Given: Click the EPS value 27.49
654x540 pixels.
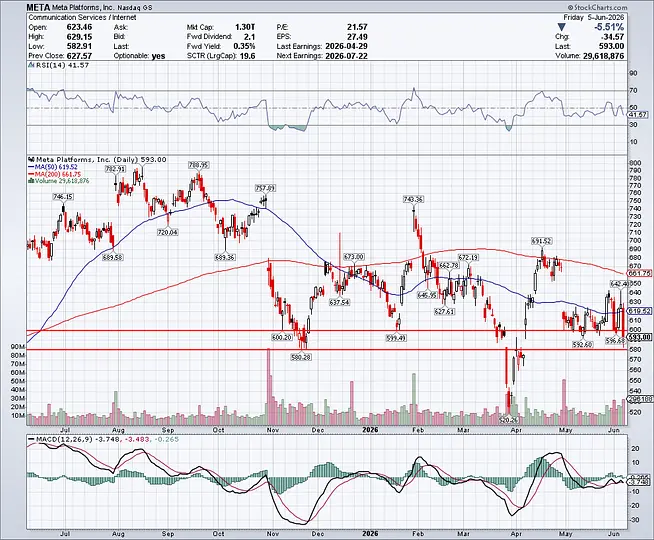Looking at the screenshot, I should pos(357,37).
